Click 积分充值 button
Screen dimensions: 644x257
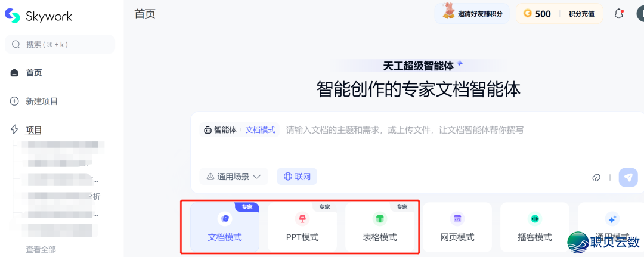pyautogui.click(x=581, y=14)
